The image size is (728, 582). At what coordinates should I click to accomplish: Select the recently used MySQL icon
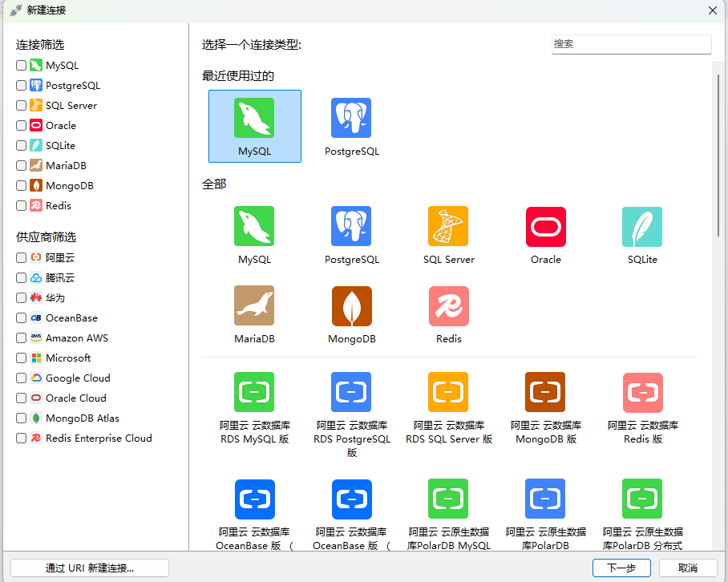tap(254, 126)
